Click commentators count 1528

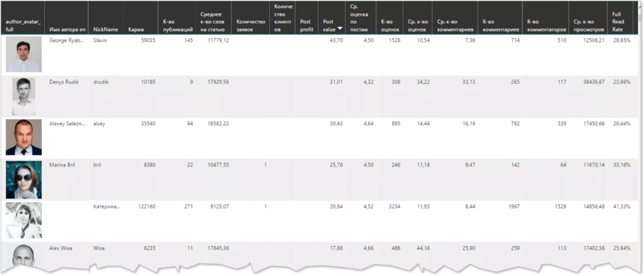pos(560,206)
